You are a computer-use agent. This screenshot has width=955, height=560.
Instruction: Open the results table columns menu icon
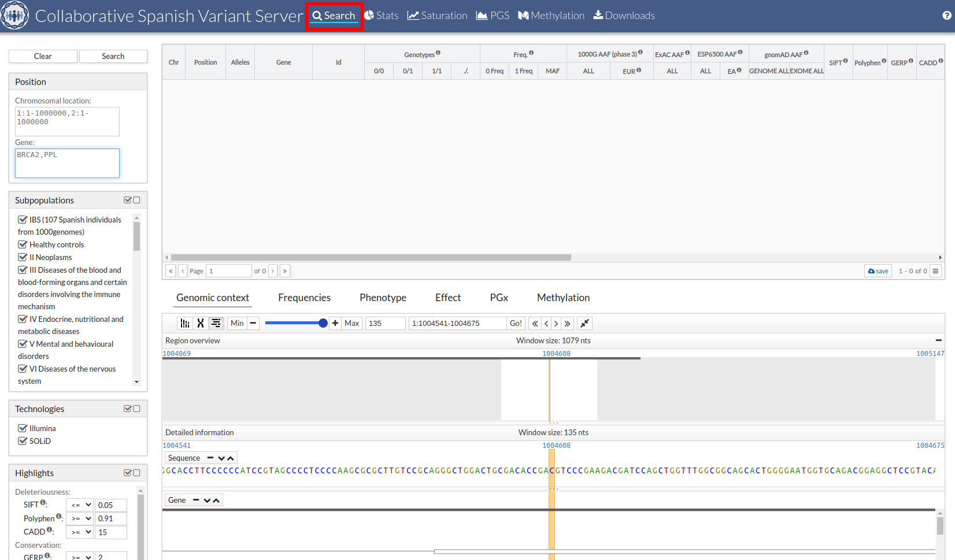935,271
